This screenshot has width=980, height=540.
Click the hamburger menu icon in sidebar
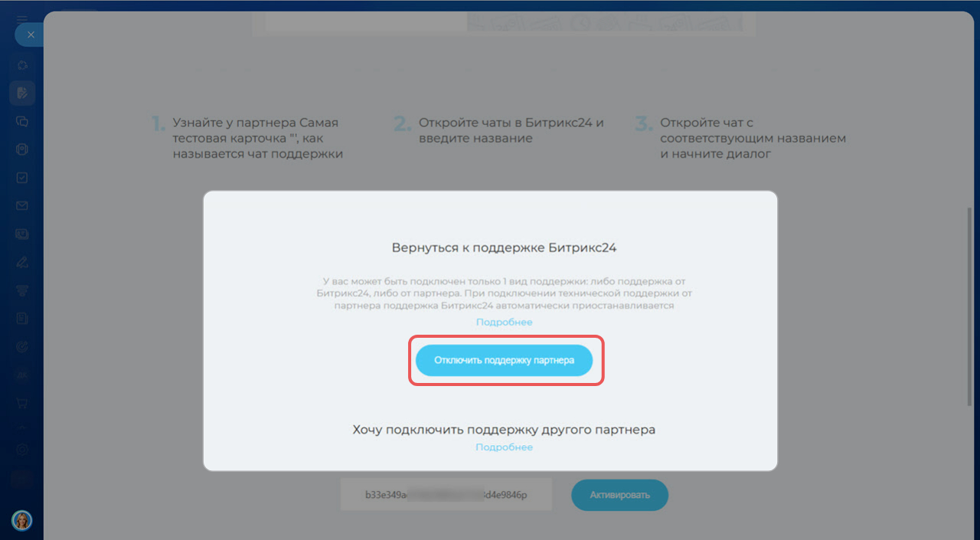pos(21,18)
